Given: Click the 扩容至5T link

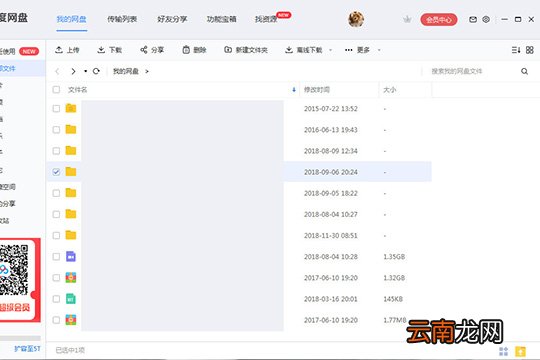Looking at the screenshot, I should (27, 349).
